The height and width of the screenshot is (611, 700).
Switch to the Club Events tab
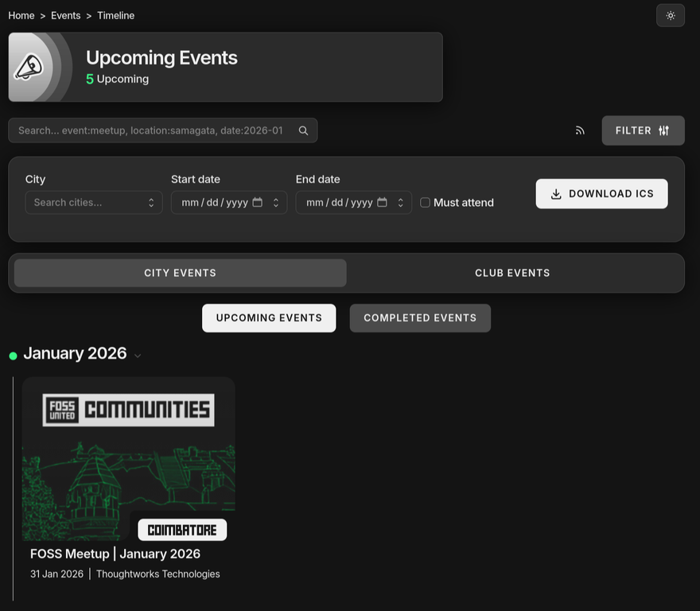pyautogui.click(x=512, y=272)
